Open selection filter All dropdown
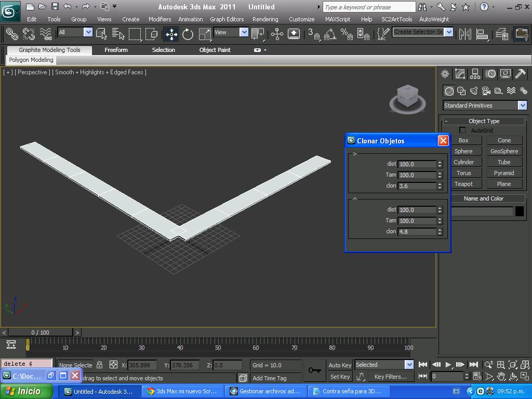 point(88,32)
